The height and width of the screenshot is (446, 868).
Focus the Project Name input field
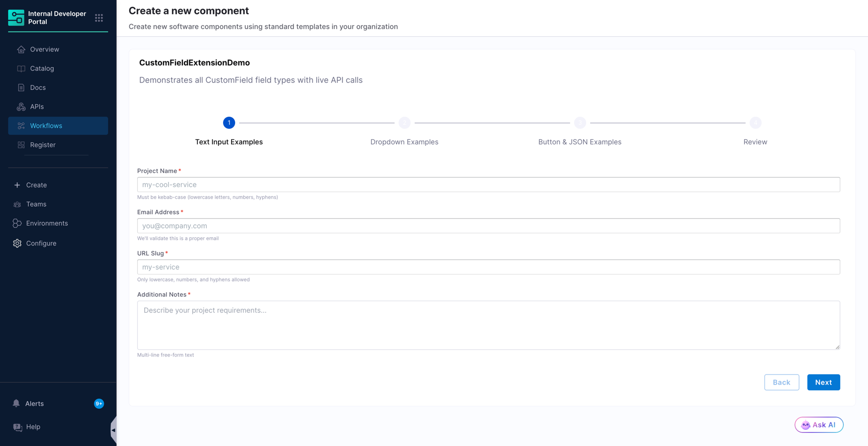click(488, 185)
